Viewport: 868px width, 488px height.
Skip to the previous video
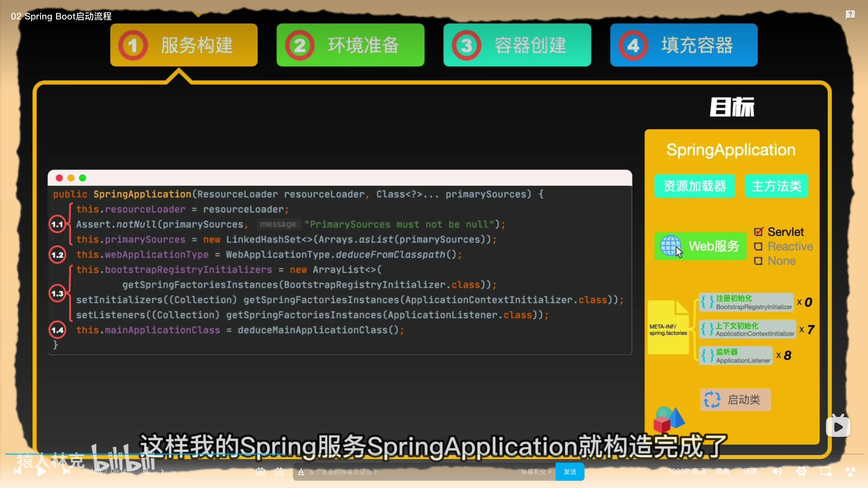18,471
